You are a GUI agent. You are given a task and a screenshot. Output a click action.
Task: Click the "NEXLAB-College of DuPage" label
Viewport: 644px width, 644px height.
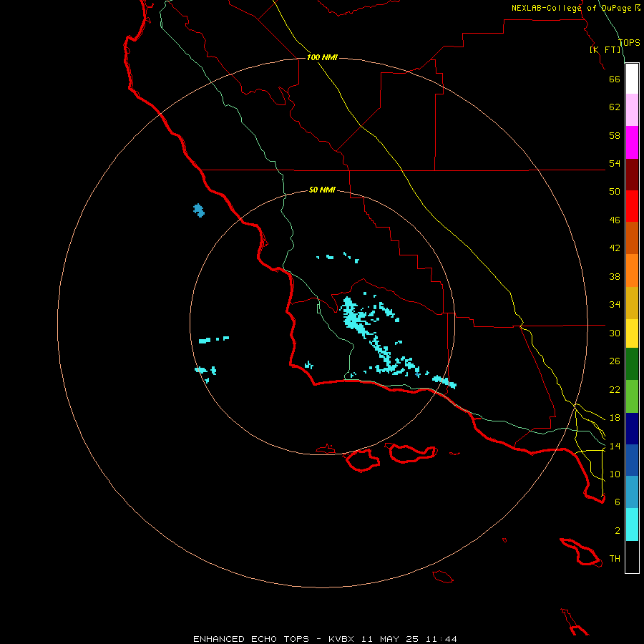(x=572, y=8)
